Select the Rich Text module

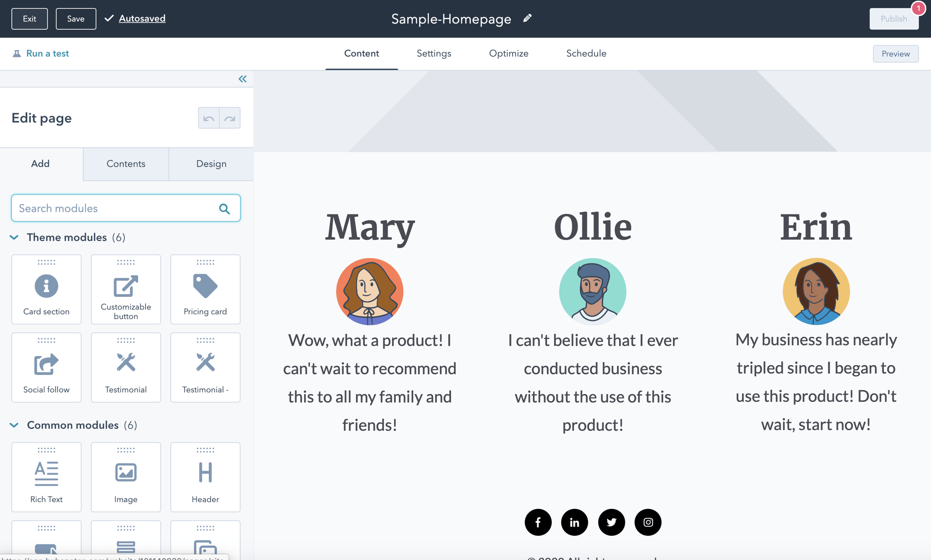46,477
